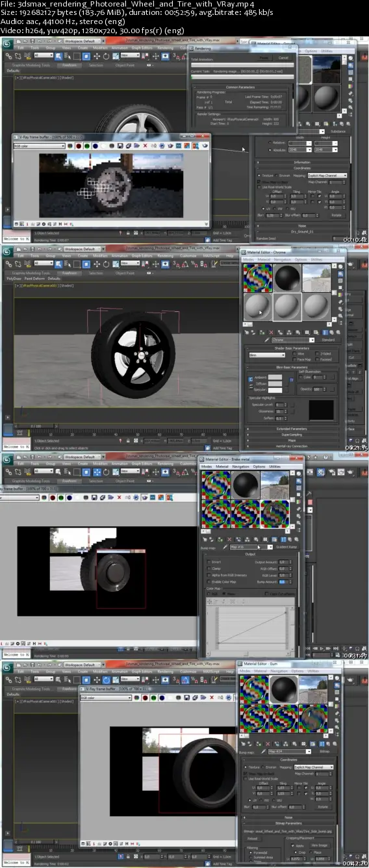Click Go to Parent icon in Chrome editor

331,333
